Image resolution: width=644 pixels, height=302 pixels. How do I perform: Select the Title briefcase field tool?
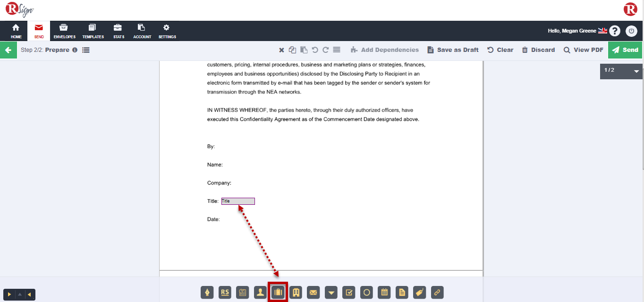(278, 293)
